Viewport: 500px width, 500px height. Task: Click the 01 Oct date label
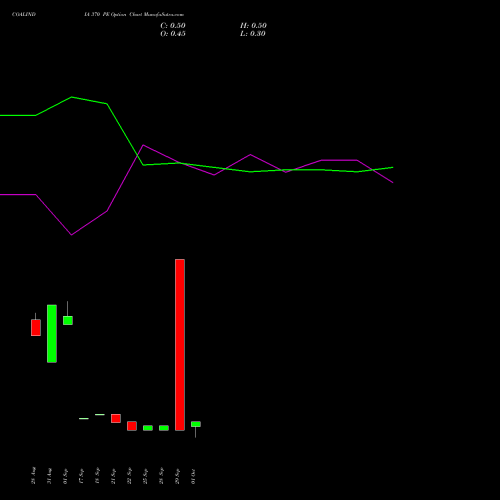tap(193, 476)
